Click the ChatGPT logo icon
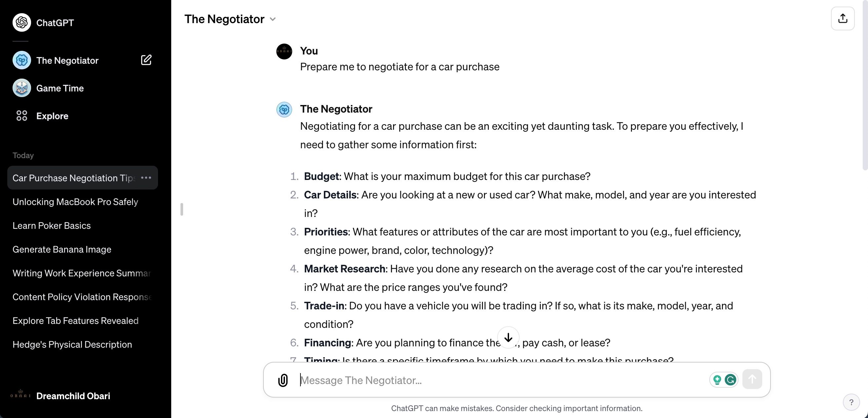This screenshot has width=868, height=418. [21, 22]
